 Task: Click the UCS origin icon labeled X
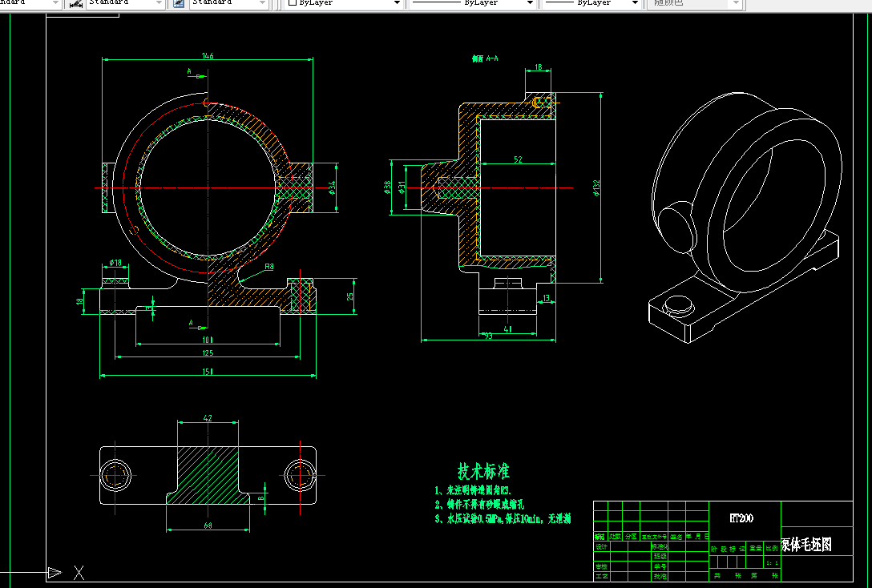tap(79, 573)
